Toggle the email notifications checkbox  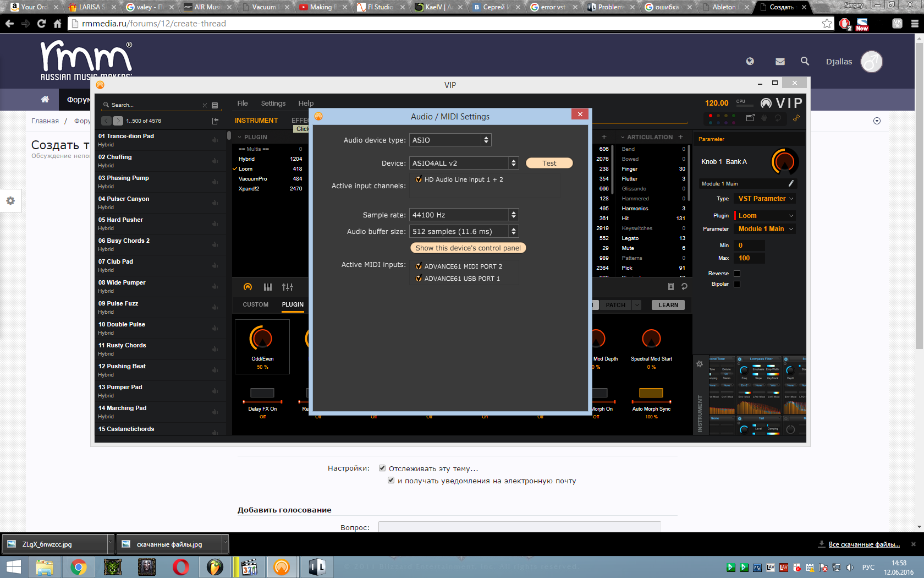[391, 481]
